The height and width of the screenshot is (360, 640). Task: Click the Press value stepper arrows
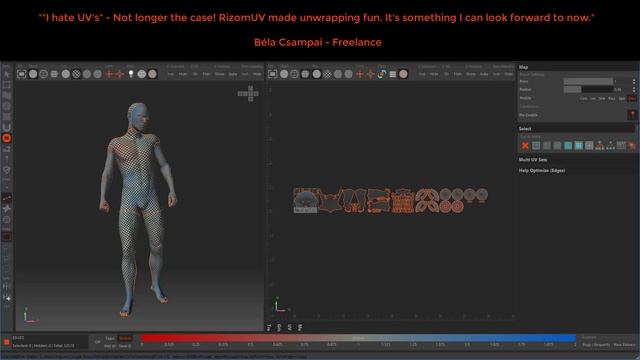(634, 81)
